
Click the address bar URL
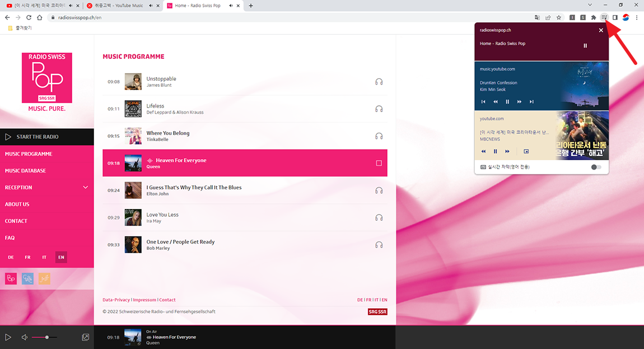point(80,17)
